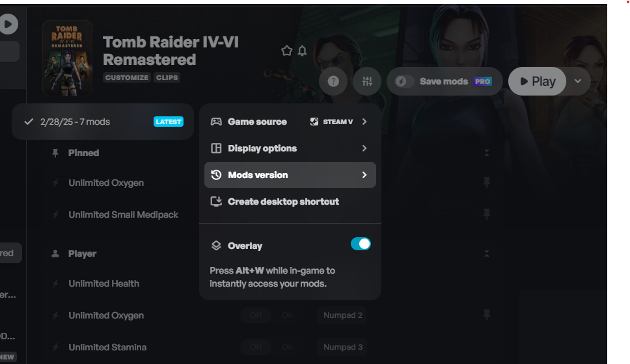Open help via question mark icon
This screenshot has width=630, height=364.
pos(333,81)
